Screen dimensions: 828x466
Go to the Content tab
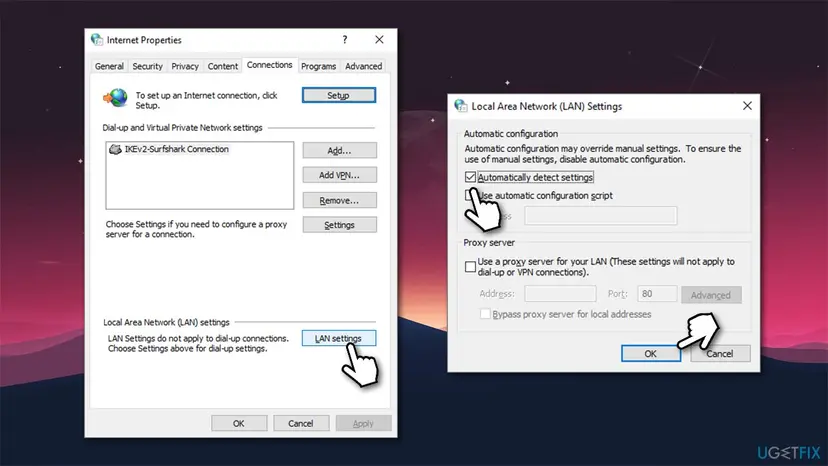tap(222, 66)
